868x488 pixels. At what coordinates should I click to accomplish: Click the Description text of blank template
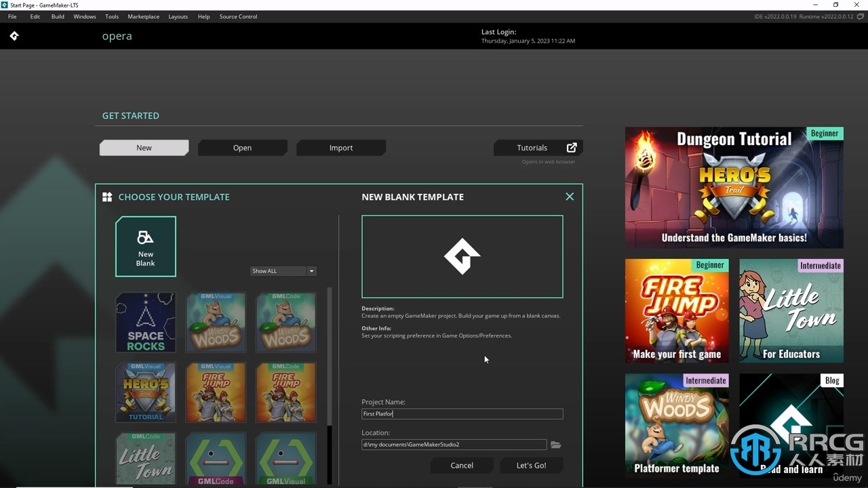[x=461, y=316]
